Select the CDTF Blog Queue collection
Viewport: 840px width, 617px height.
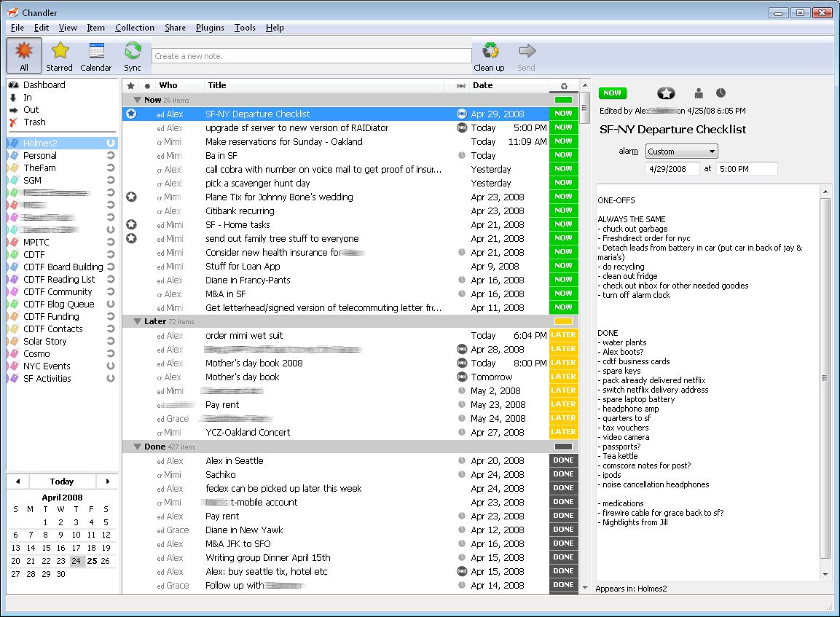tap(58, 304)
